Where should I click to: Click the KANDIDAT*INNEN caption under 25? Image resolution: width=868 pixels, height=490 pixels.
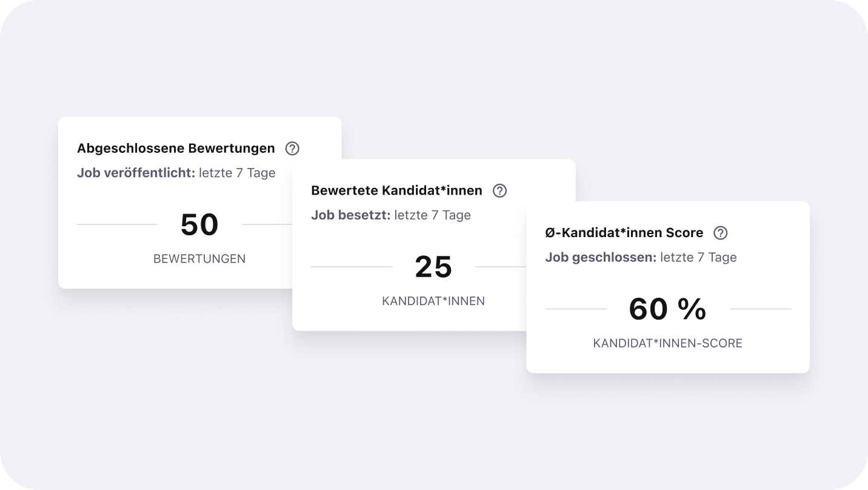pos(433,301)
